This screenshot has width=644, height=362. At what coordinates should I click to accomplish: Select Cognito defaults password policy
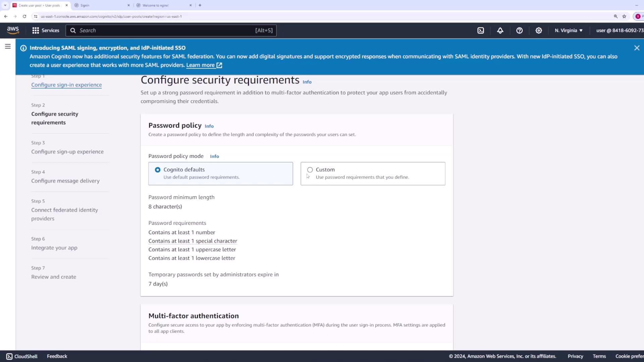pos(158,170)
